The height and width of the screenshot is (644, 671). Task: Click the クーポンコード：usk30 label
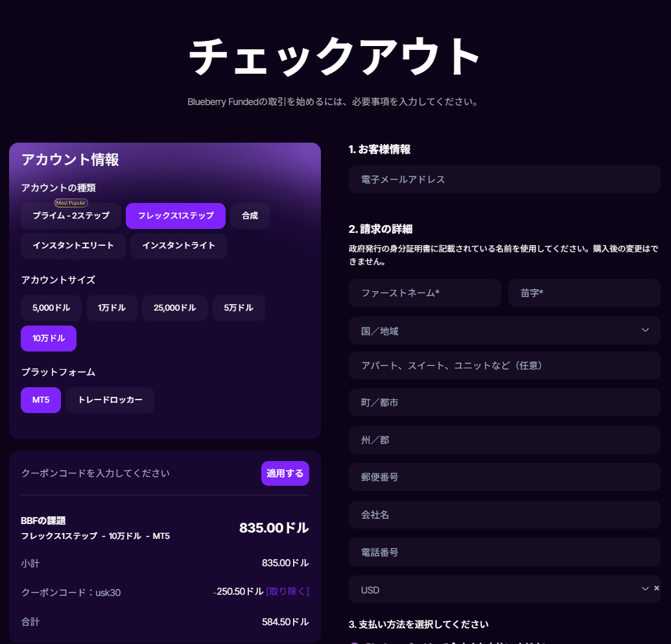(x=71, y=593)
